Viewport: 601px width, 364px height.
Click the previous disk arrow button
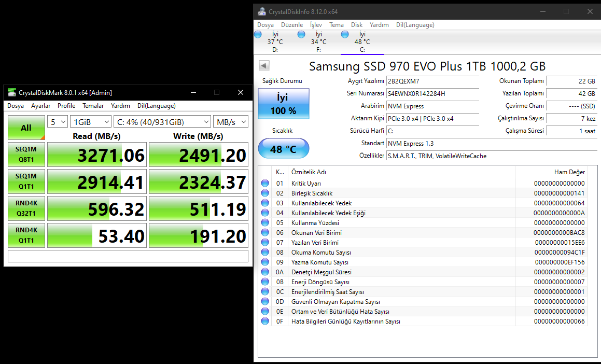point(264,66)
